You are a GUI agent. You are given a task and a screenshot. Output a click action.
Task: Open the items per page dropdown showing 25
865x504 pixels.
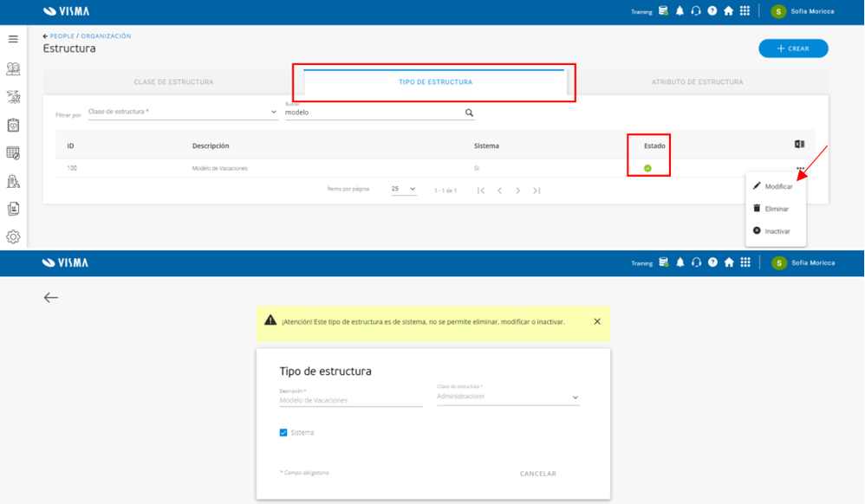(x=404, y=189)
